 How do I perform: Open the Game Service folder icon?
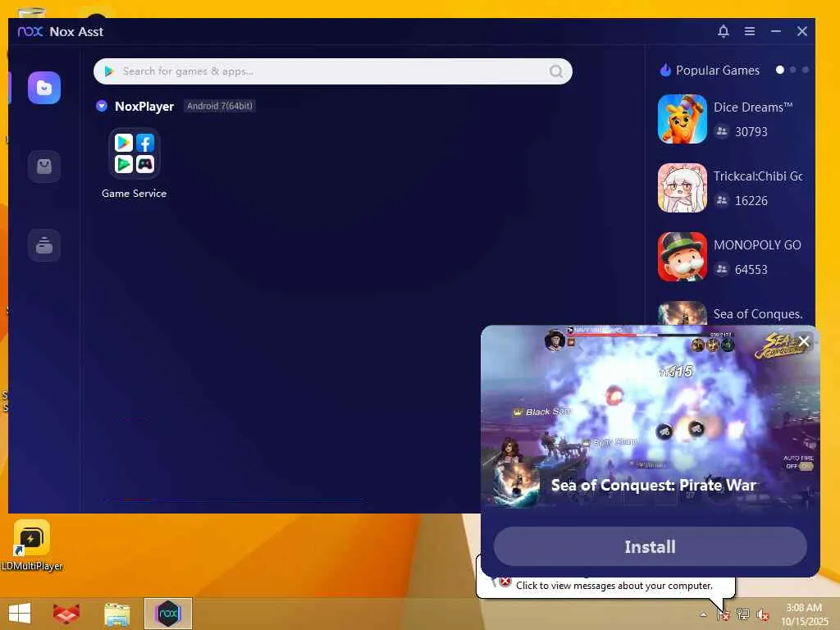click(134, 153)
